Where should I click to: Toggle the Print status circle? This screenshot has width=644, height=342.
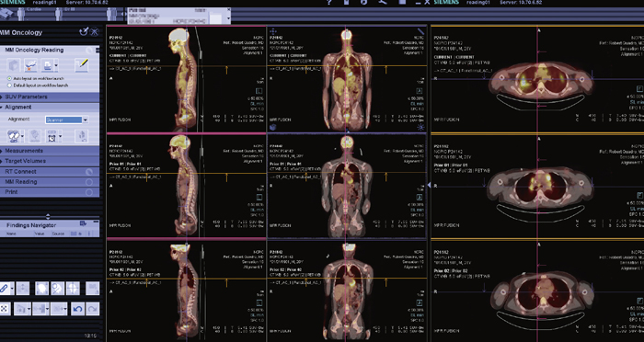click(89, 192)
